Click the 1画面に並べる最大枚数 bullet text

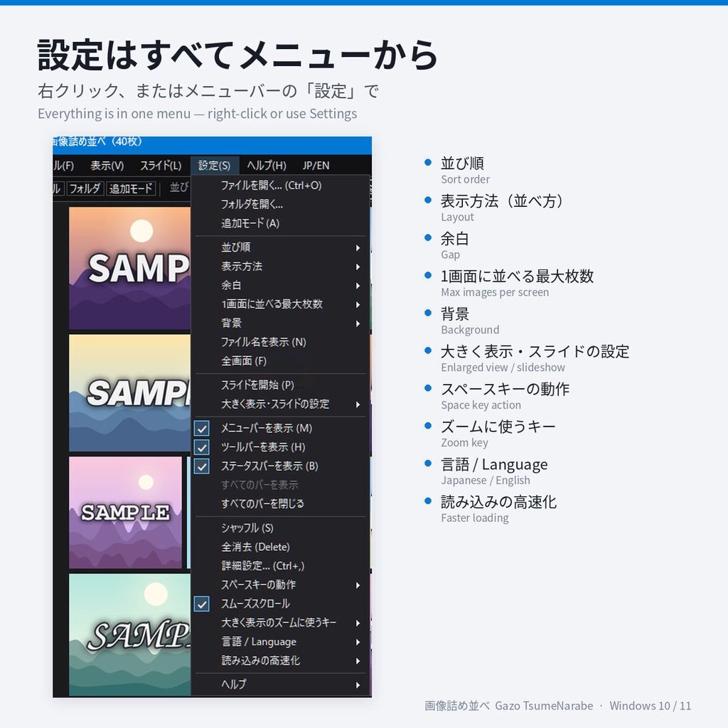click(518, 277)
